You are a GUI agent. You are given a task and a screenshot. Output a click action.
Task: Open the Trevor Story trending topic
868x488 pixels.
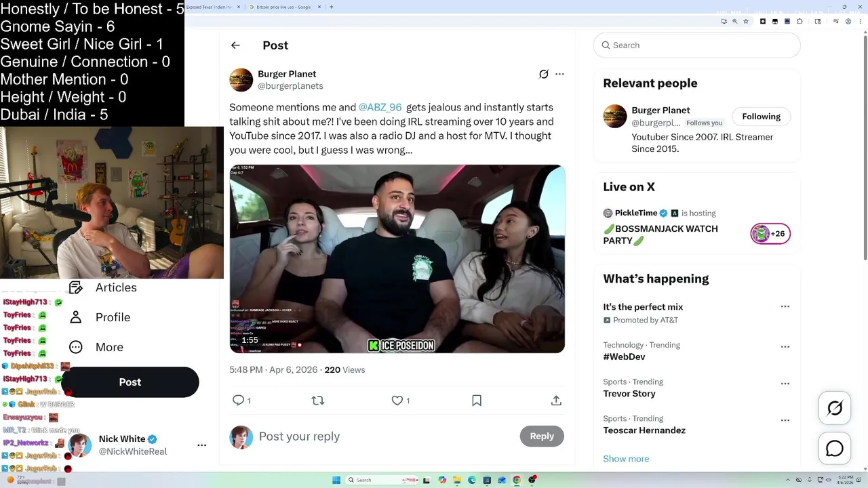(x=629, y=393)
